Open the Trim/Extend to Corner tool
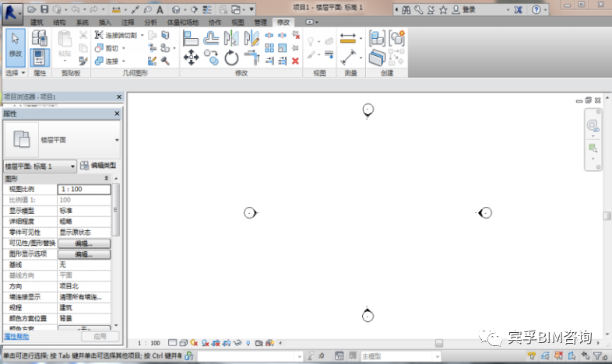The height and width of the screenshot is (364, 612). 251,58
